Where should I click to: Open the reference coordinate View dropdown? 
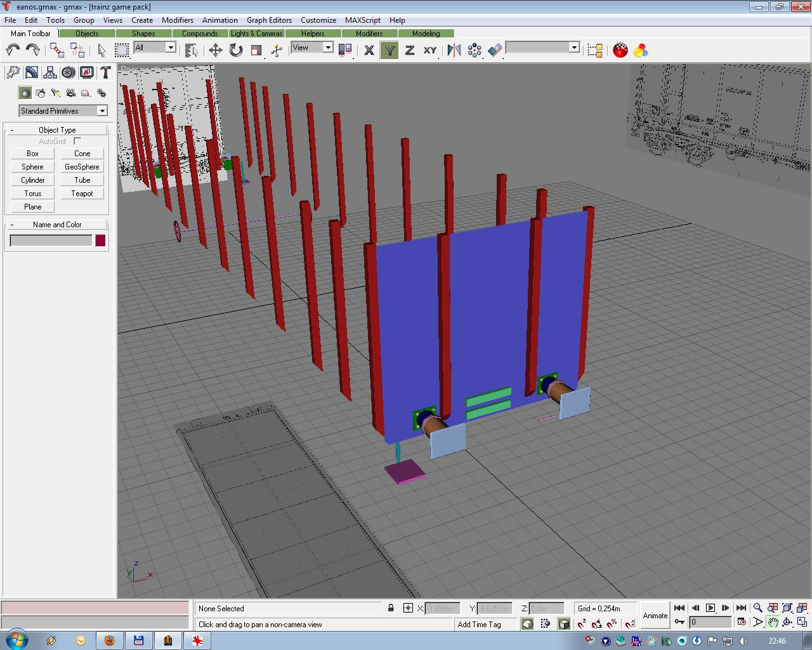tap(312, 48)
